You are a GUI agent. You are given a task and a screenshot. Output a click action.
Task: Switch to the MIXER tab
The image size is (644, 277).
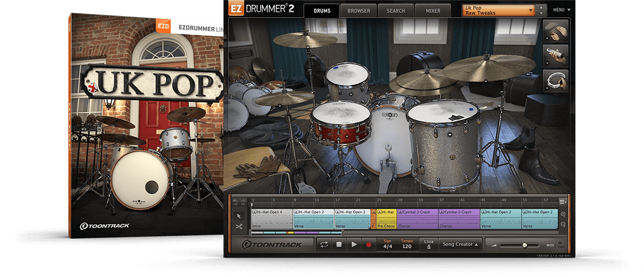[433, 11]
